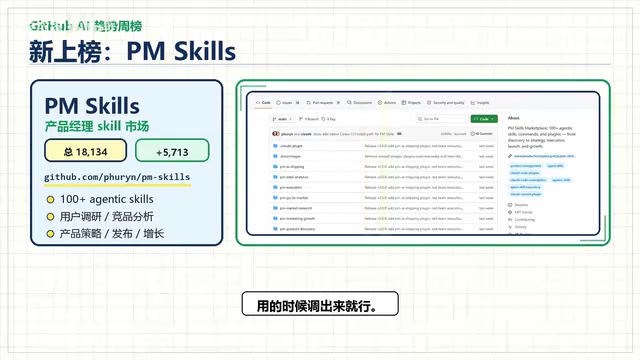Open the pm-execution folder

[x=291, y=187]
